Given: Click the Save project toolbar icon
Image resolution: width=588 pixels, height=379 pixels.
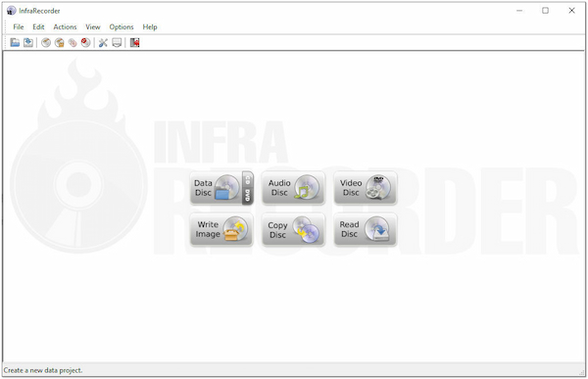Looking at the screenshot, I should [28, 43].
